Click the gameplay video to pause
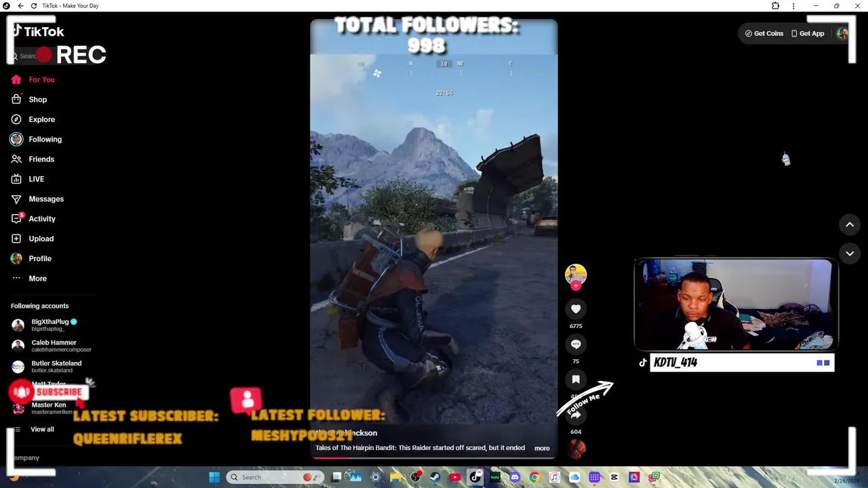Viewport: 868px width, 488px height. [434, 237]
